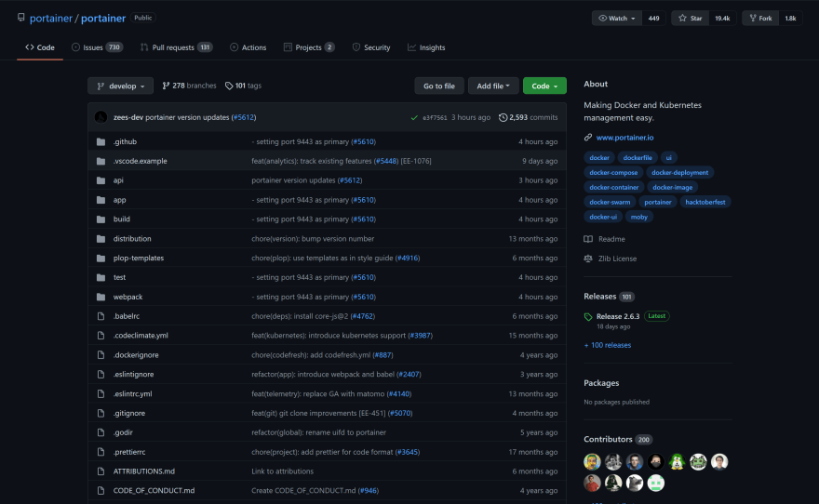Click the zees-dev avatar in commit header

tap(101, 117)
